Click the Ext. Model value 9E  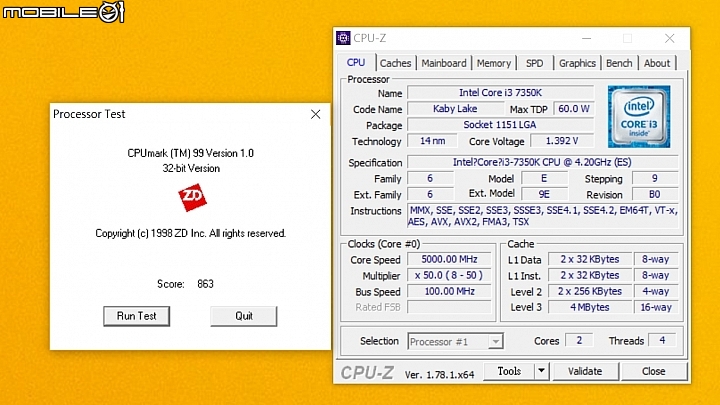click(544, 194)
